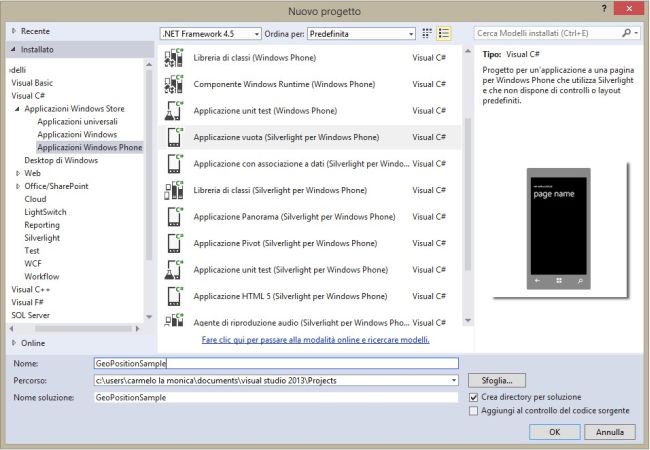The width and height of the screenshot is (650, 450).
Task: Click the template list vertical scrollbar
Action: point(468,194)
